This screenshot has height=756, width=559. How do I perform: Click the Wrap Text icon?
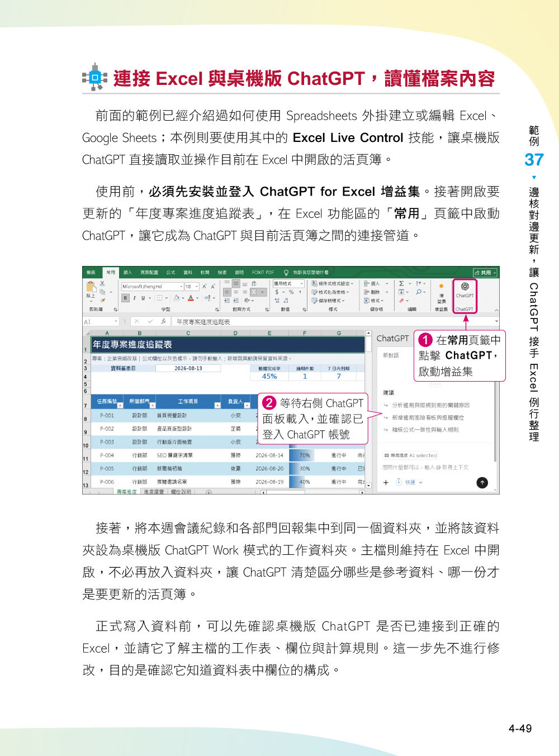(254, 284)
